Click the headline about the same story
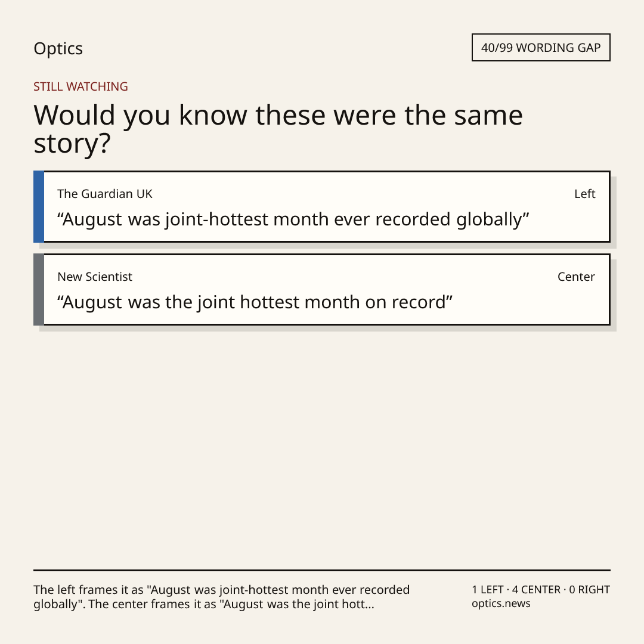 click(278, 129)
